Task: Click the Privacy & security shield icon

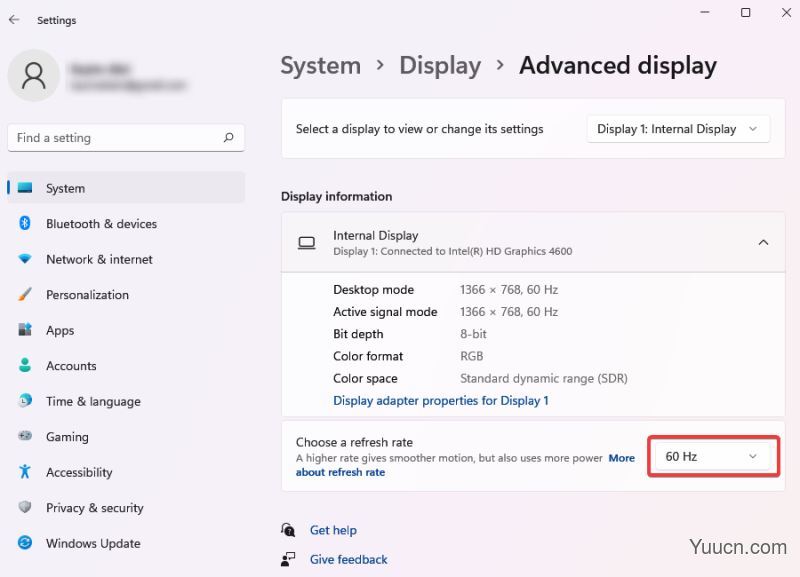Action: point(24,507)
